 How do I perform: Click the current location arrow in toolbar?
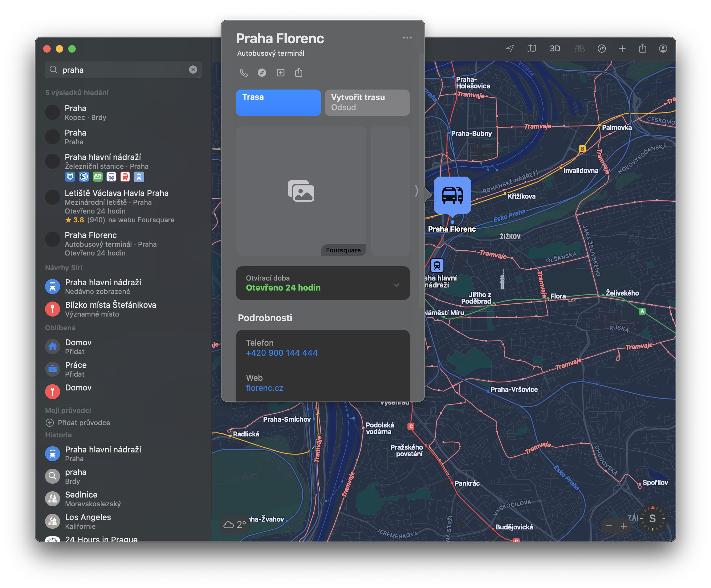tap(510, 49)
